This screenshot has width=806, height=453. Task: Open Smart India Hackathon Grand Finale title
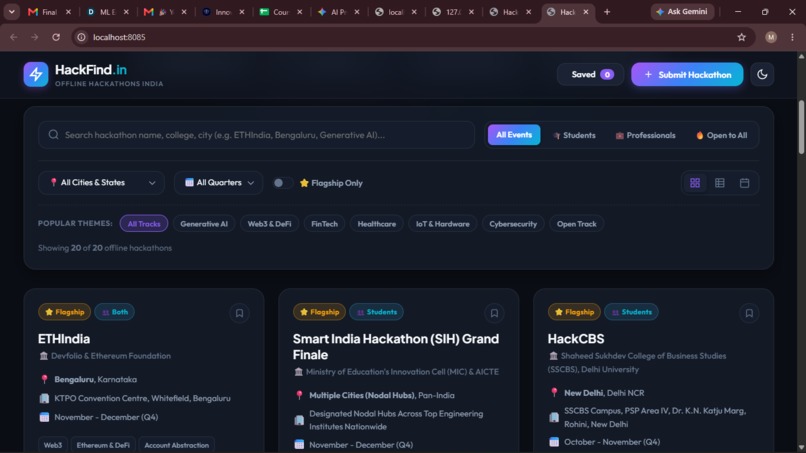pos(396,347)
